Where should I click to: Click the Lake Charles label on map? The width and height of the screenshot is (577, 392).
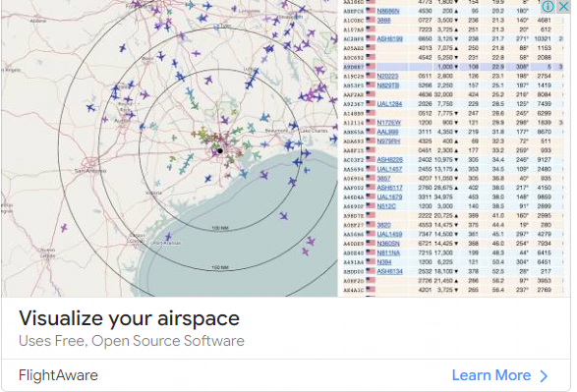coord(314,131)
